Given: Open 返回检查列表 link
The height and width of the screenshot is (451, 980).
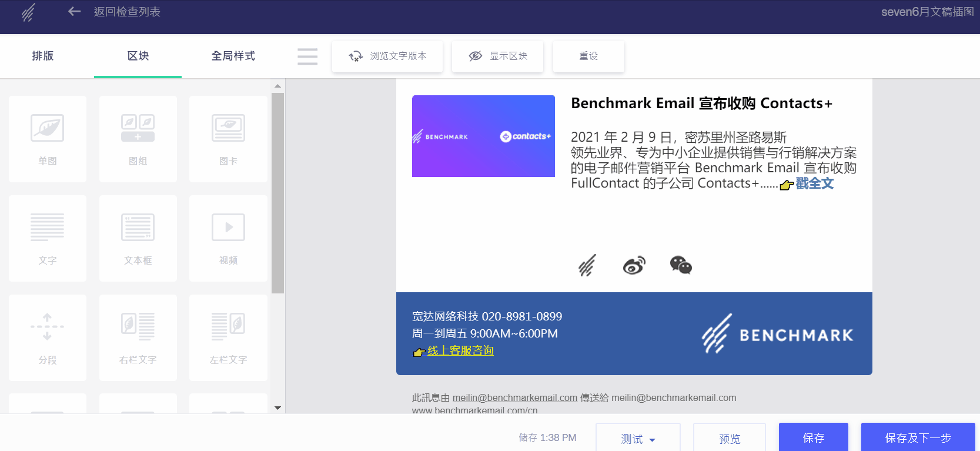Looking at the screenshot, I should pos(127,12).
